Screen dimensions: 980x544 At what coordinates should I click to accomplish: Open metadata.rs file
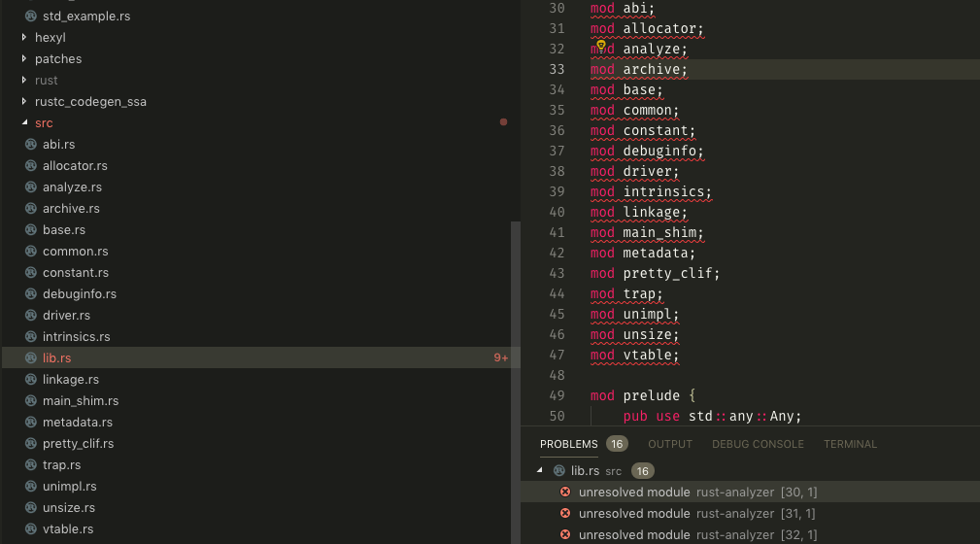click(x=78, y=422)
